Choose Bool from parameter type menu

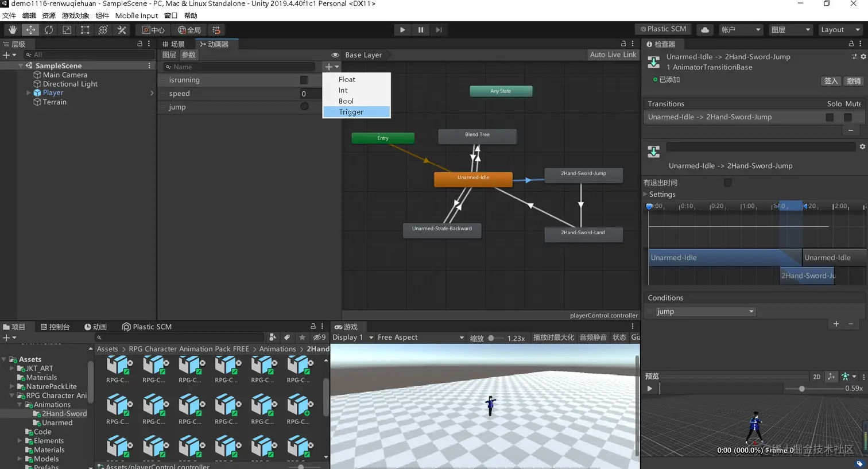[x=356, y=101]
